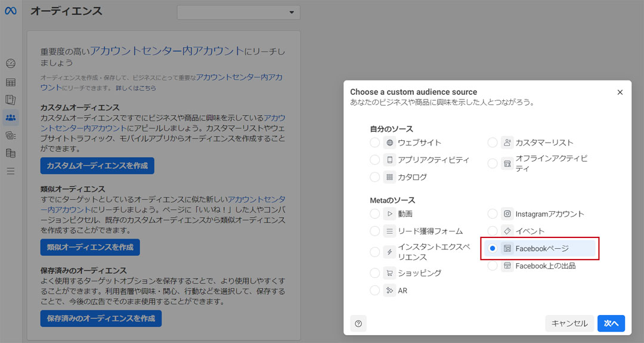Click the カスタムオーディエンスを作成 button

pos(97,165)
